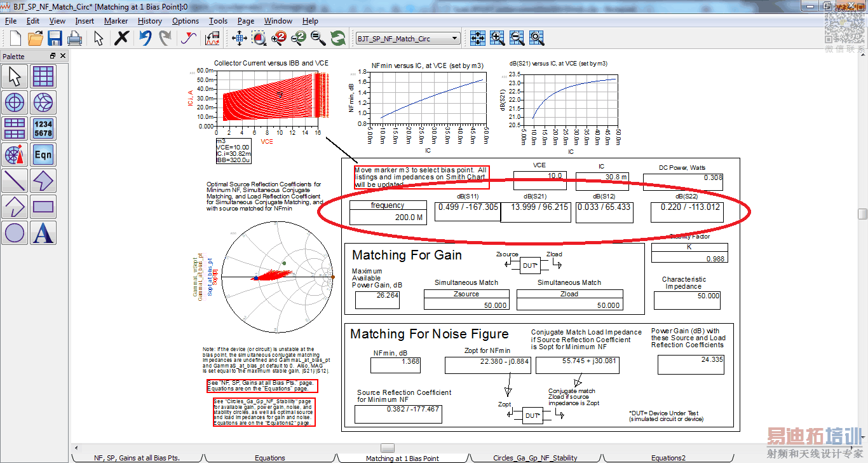
Task: Choose the line drawing tool
Action: 15,181
